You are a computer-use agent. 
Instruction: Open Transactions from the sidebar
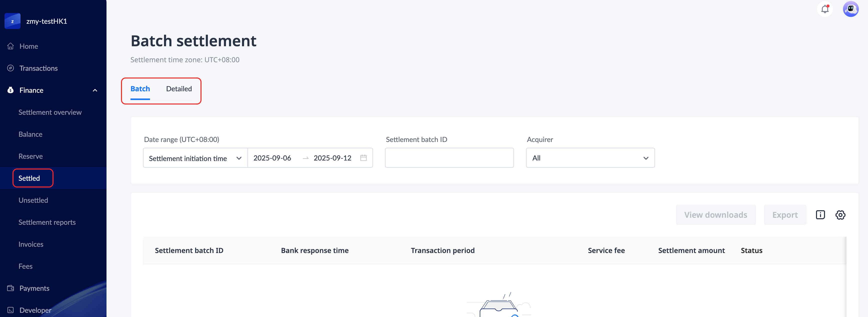click(38, 68)
